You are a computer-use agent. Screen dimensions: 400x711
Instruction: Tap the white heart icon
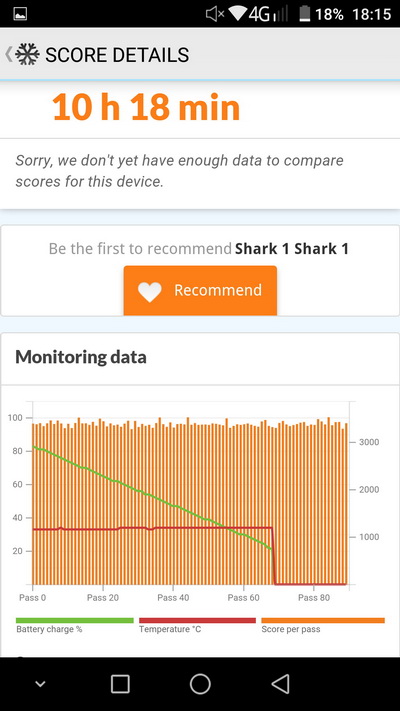(150, 292)
